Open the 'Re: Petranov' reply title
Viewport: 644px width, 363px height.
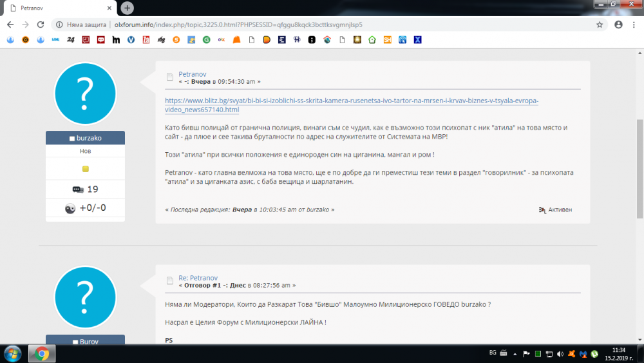(x=198, y=278)
